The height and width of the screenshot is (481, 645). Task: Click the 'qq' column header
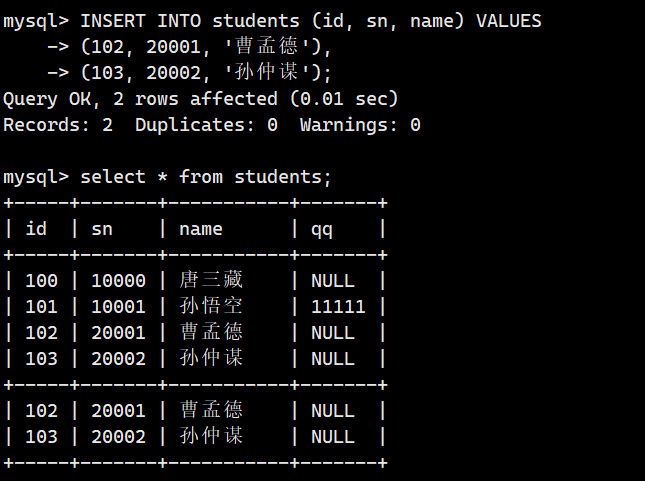tap(322, 230)
